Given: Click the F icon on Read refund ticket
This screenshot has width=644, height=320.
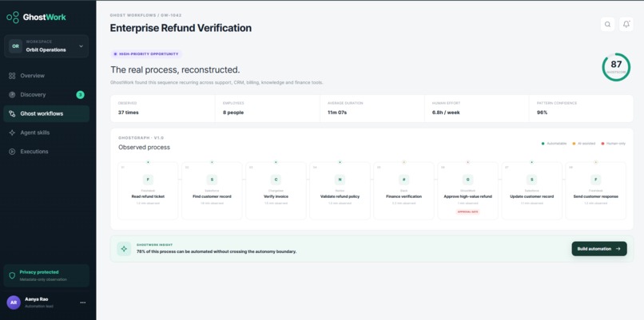Looking at the screenshot, I should pos(148,180).
